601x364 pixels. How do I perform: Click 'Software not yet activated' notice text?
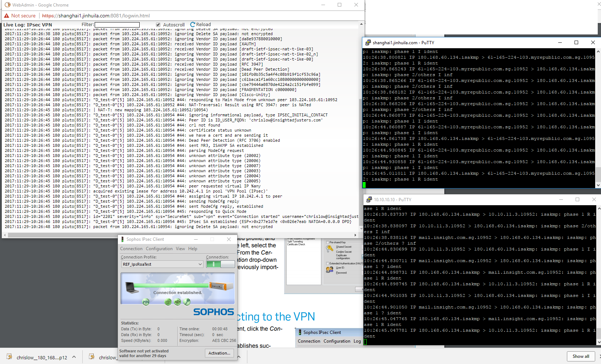(x=144, y=351)
